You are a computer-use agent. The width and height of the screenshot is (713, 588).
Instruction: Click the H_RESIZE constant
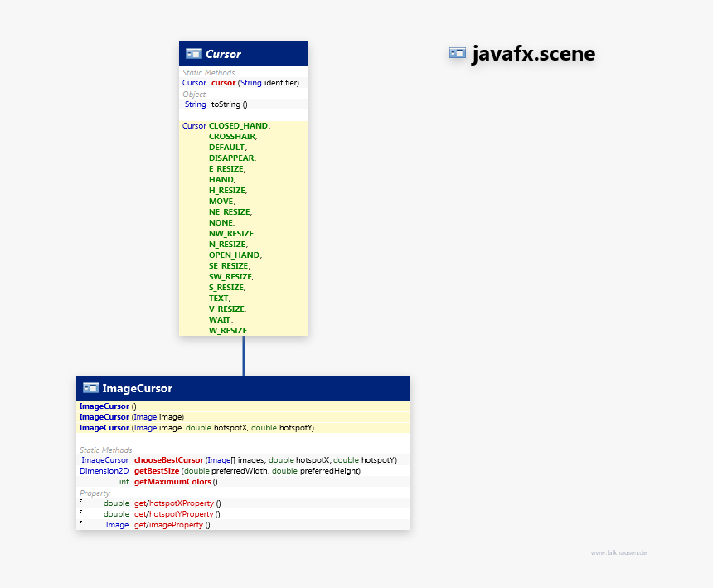pos(228,191)
